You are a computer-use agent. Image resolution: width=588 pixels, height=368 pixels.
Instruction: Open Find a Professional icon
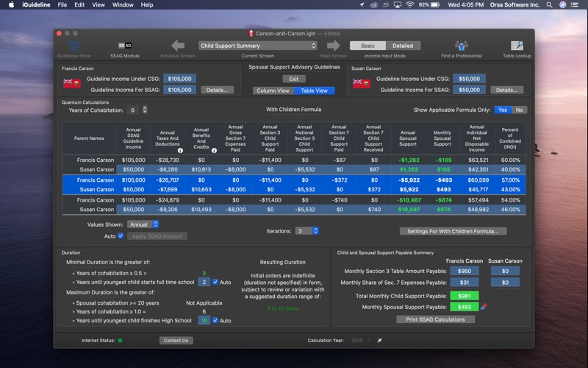[x=462, y=46]
